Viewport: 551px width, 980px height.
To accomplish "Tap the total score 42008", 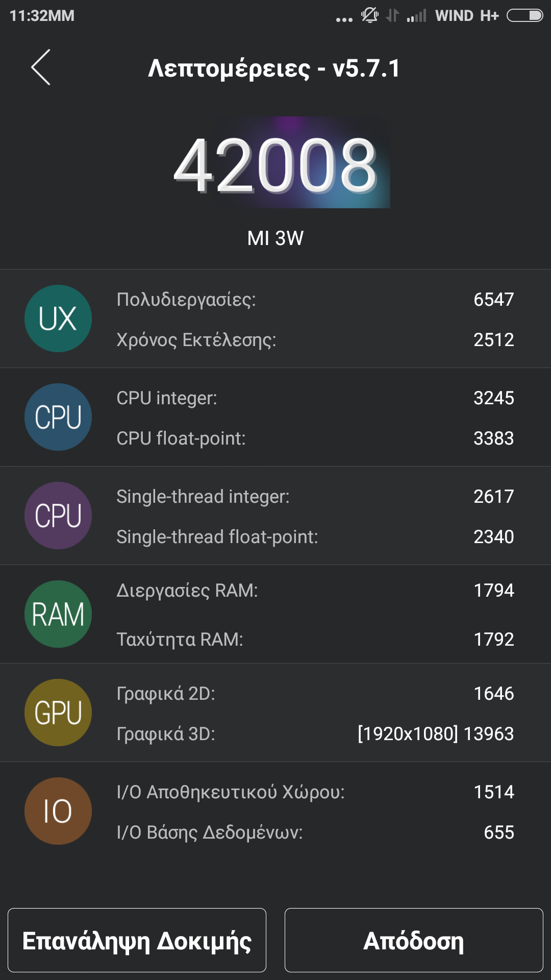I will (x=275, y=166).
